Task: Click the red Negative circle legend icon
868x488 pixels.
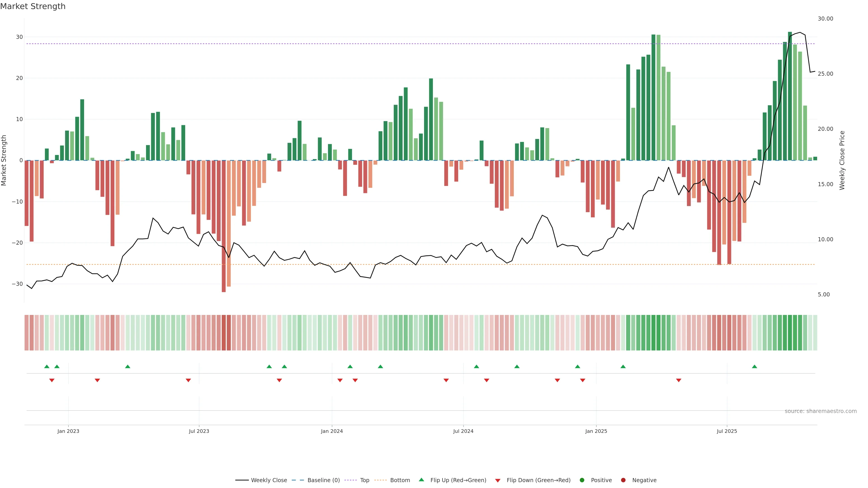Action: click(x=623, y=480)
